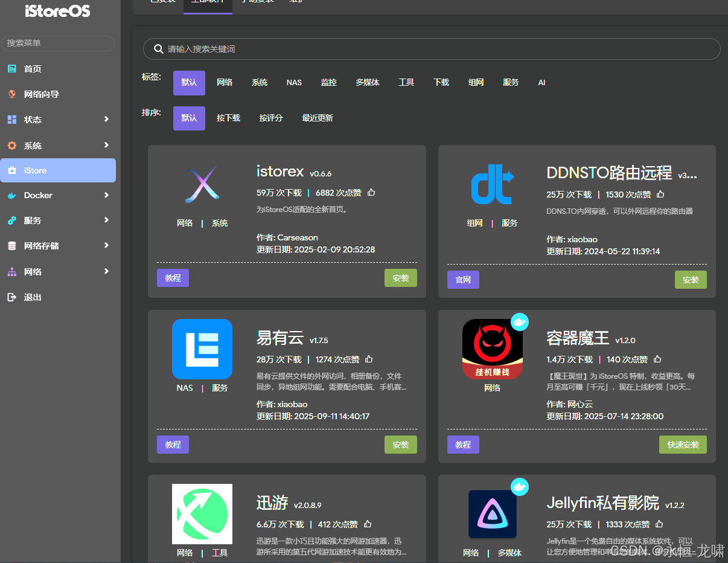This screenshot has height=563, width=728.
Task: Filter apps by 监控 tag
Action: pos(329,83)
